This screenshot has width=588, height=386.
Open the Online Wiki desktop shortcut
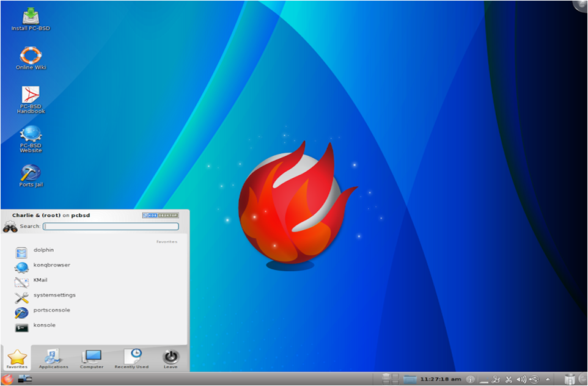(x=30, y=57)
